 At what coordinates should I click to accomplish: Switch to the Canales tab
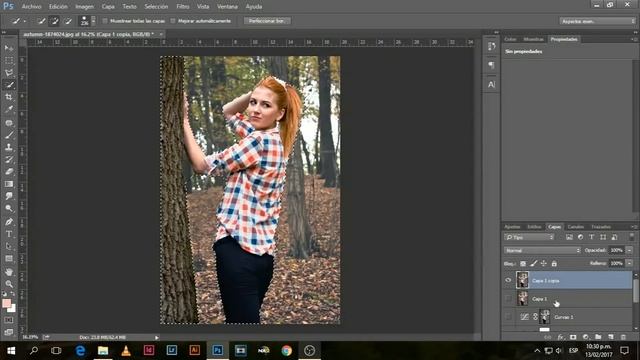click(x=576, y=227)
